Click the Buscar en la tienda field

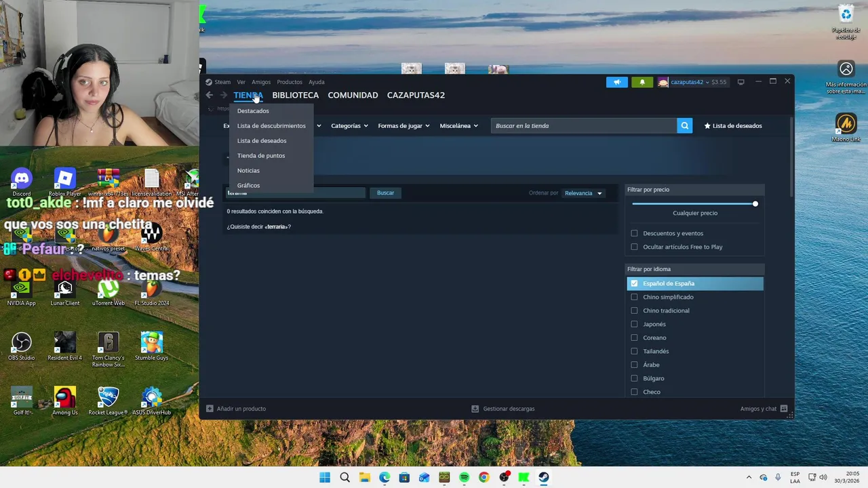[x=584, y=125]
